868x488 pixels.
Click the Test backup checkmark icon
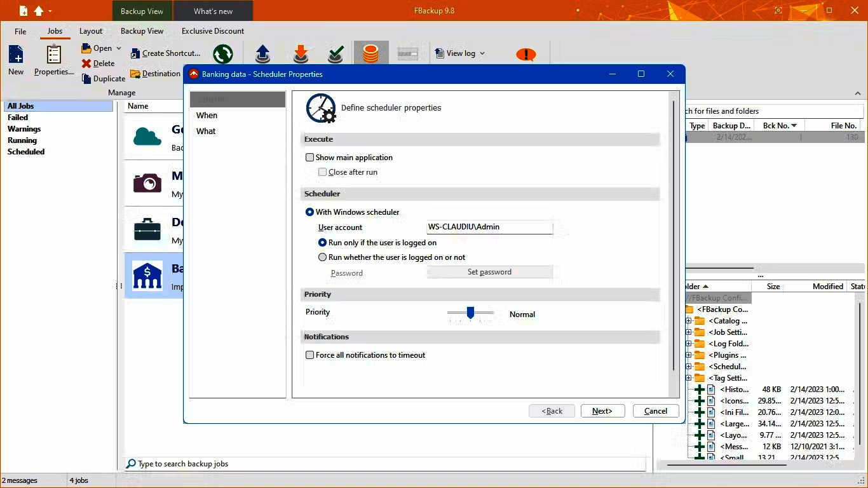click(x=336, y=54)
